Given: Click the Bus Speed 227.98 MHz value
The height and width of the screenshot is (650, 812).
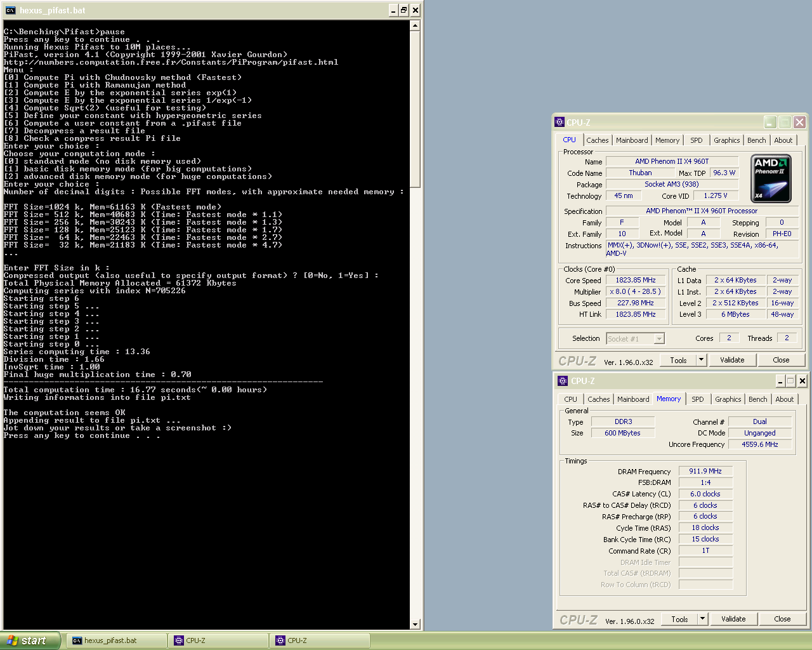Looking at the screenshot, I should tap(636, 303).
